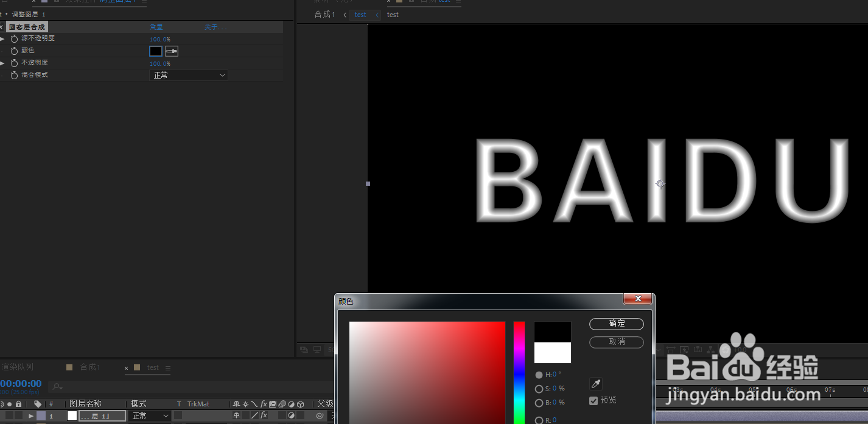Click 取消 button in color dialog
This screenshot has width=868, height=424.
(617, 342)
